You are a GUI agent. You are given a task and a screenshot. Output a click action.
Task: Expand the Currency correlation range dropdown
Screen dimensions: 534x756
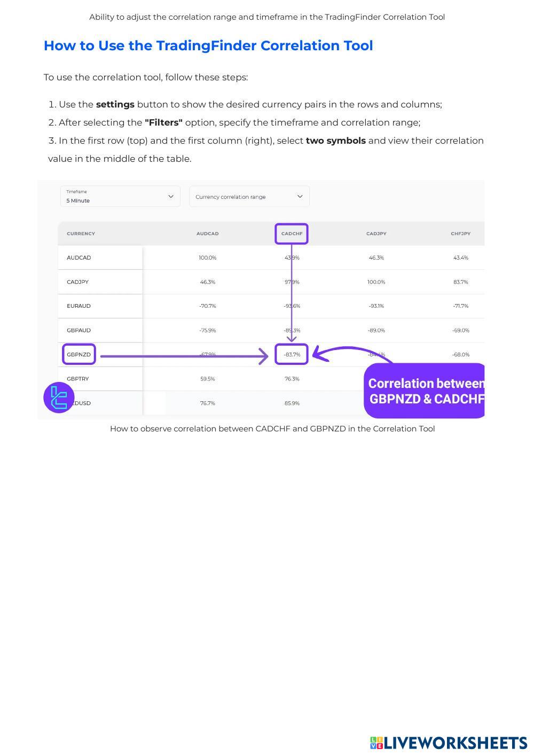click(x=249, y=197)
